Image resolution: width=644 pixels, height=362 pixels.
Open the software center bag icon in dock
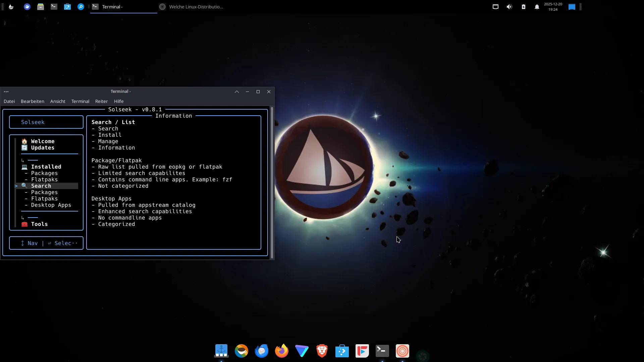342,351
